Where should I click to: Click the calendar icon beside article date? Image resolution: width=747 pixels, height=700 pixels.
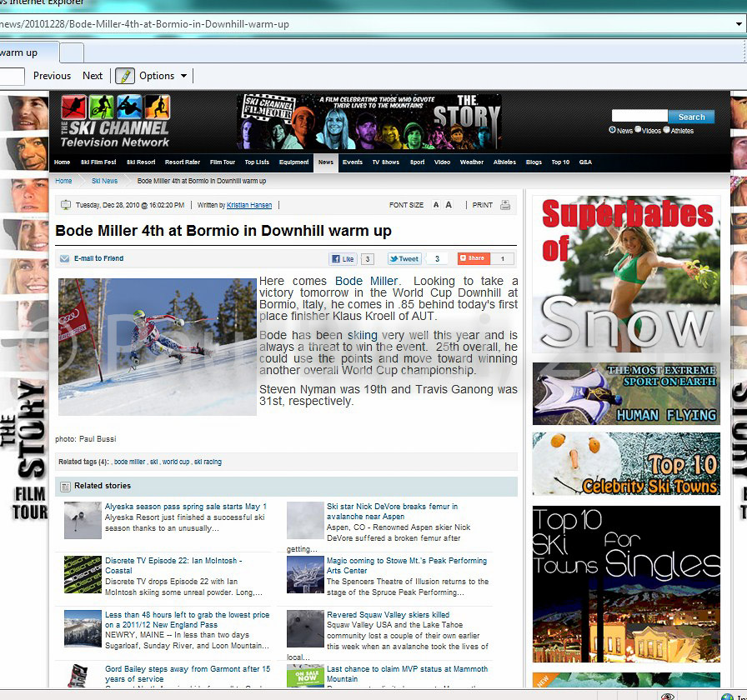click(x=65, y=205)
